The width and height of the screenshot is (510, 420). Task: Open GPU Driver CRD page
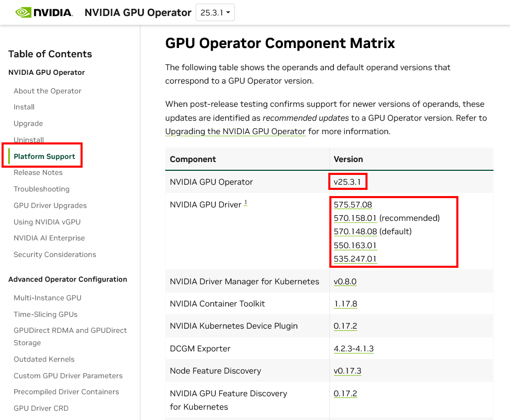coord(41,408)
